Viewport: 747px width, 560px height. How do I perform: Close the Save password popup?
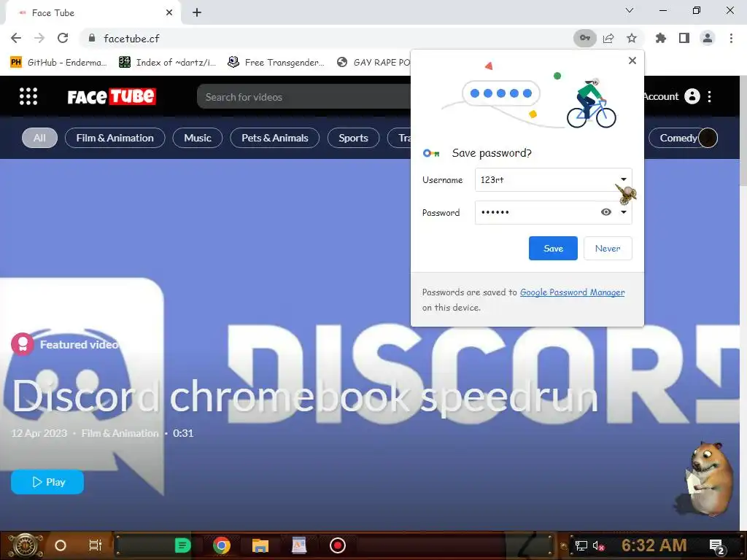pyautogui.click(x=632, y=61)
